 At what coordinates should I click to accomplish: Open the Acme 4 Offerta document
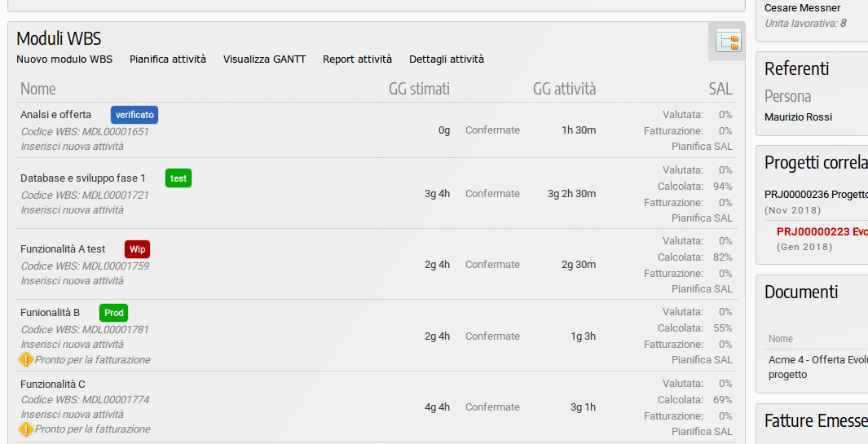pyautogui.click(x=818, y=367)
